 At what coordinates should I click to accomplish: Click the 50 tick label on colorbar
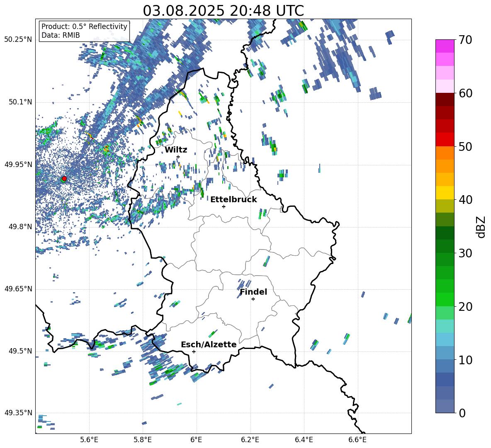click(465, 147)
